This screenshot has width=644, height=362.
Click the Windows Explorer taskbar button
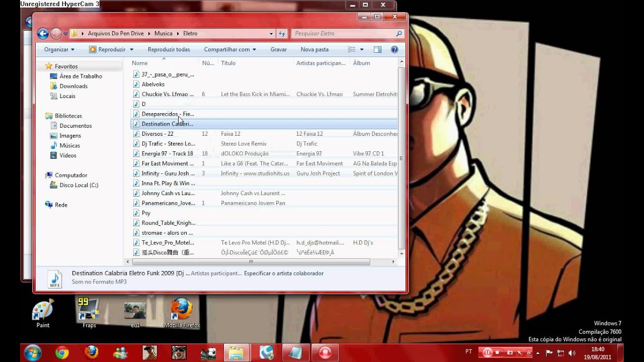click(236, 353)
